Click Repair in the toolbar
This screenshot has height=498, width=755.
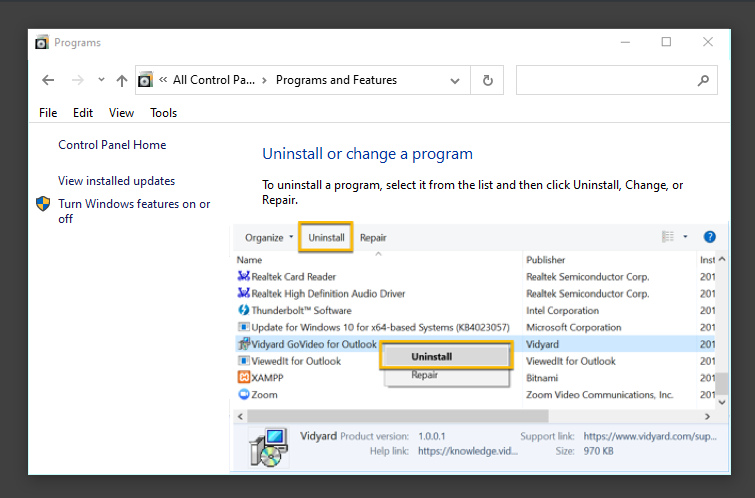tap(373, 238)
